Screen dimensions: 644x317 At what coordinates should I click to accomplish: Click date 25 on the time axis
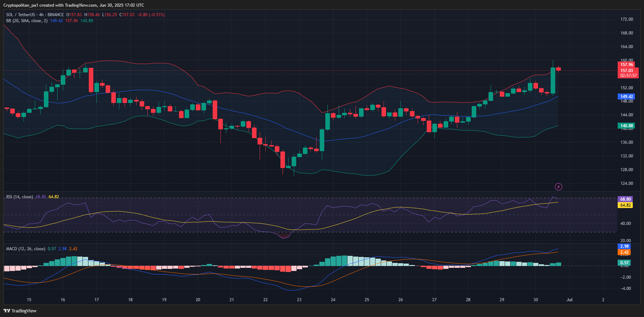[367, 300]
